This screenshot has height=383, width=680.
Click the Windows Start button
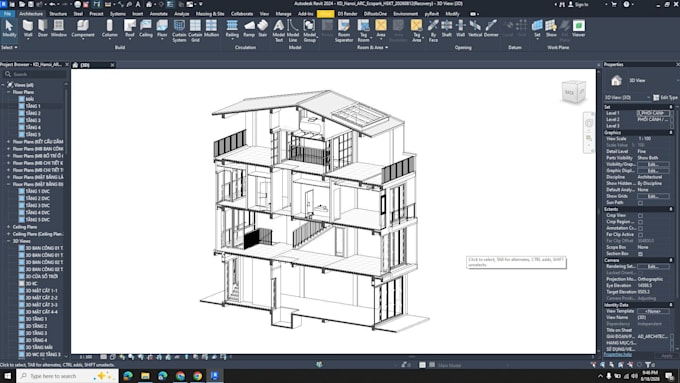point(7,376)
